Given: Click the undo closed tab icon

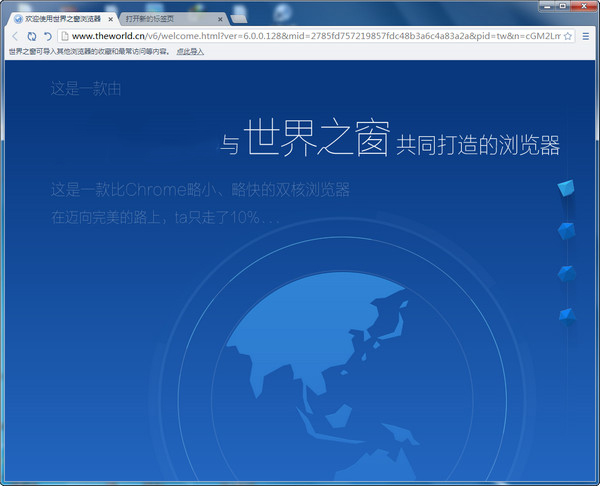Looking at the screenshot, I should tap(47, 36).
